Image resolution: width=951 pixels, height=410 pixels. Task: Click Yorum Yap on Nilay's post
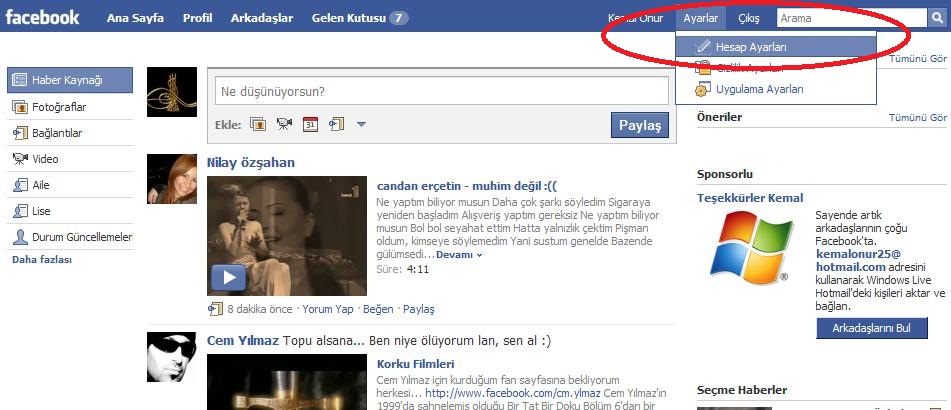[328, 309]
